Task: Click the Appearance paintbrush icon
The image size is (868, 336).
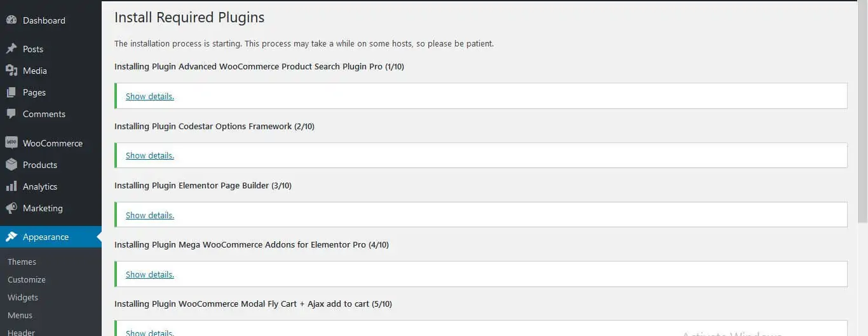Action: (11, 236)
